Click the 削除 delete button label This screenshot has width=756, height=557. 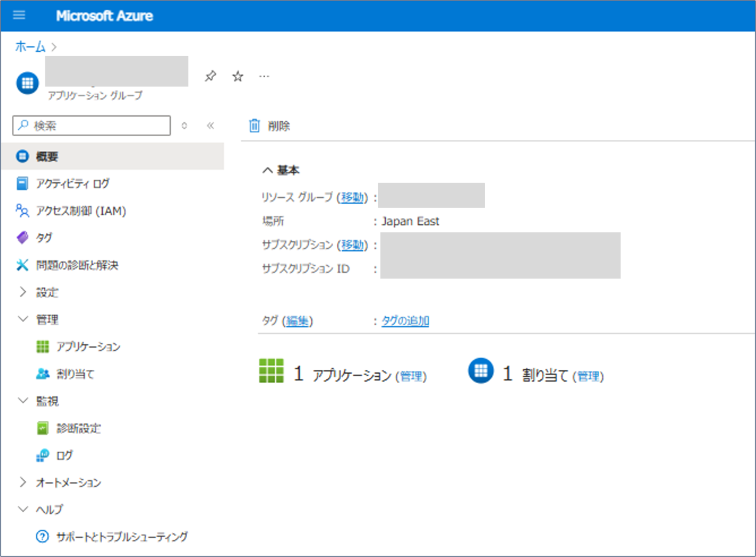[x=279, y=126]
